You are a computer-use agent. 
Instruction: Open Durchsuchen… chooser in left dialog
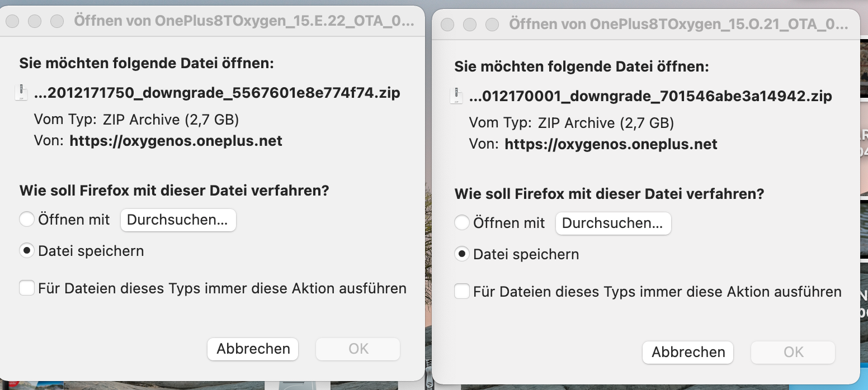(178, 220)
